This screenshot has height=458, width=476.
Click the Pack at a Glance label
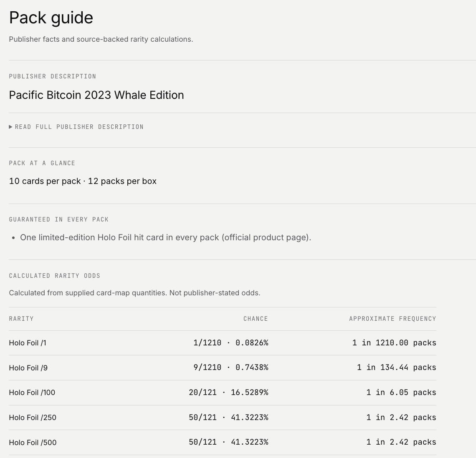pos(42,163)
